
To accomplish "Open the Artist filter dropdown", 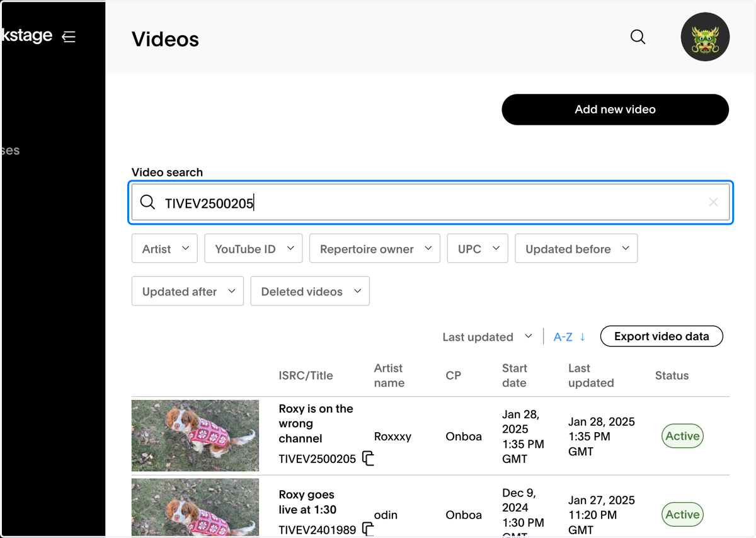I will pyautogui.click(x=164, y=249).
